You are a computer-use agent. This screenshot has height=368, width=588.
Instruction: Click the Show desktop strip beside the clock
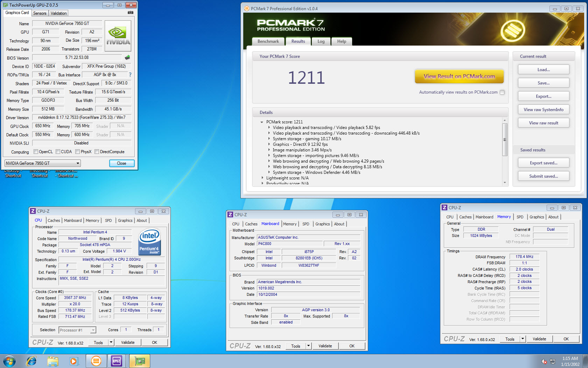tap(585, 361)
